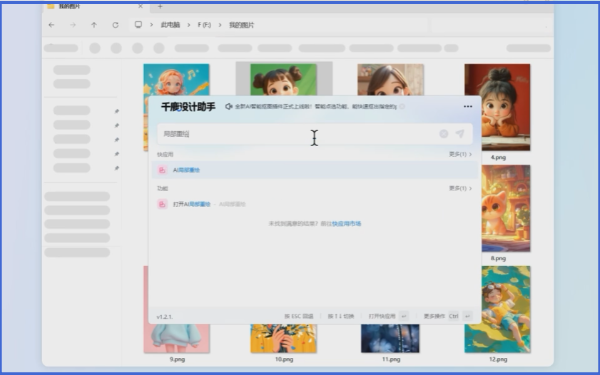
Task: Click the 更多操作 label in the footer
Action: 434,316
